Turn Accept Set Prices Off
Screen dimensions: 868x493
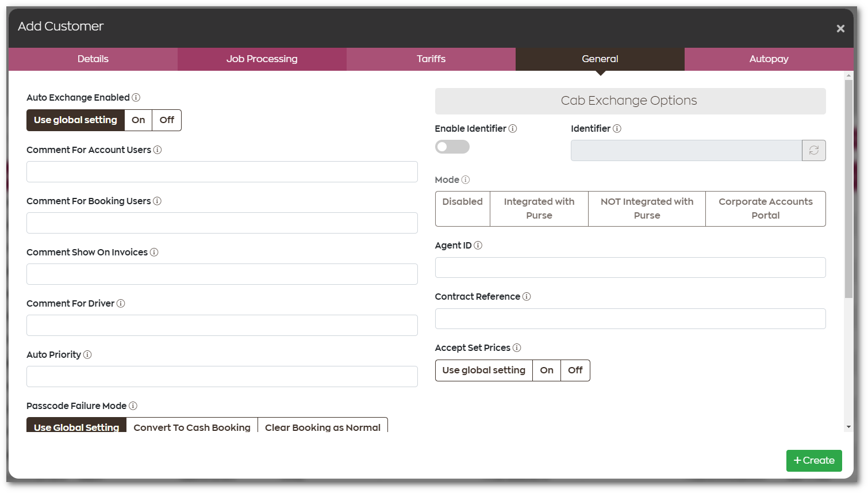[x=575, y=370]
